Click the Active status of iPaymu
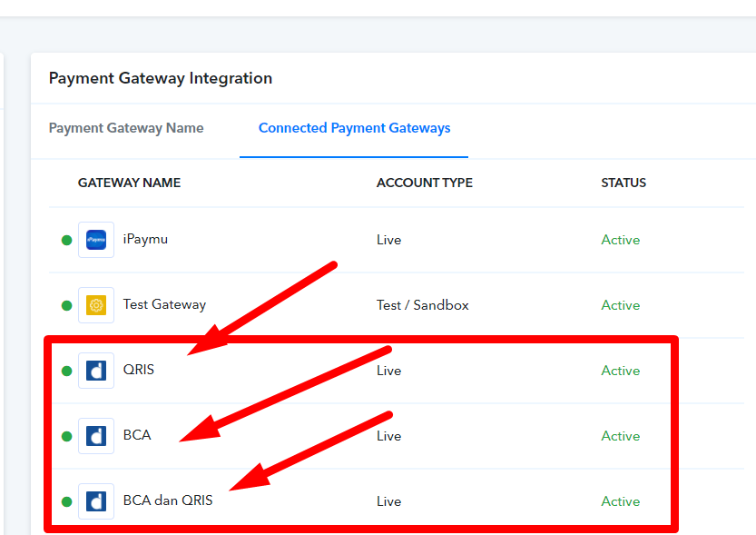Image resolution: width=756 pixels, height=535 pixels. [x=621, y=240]
